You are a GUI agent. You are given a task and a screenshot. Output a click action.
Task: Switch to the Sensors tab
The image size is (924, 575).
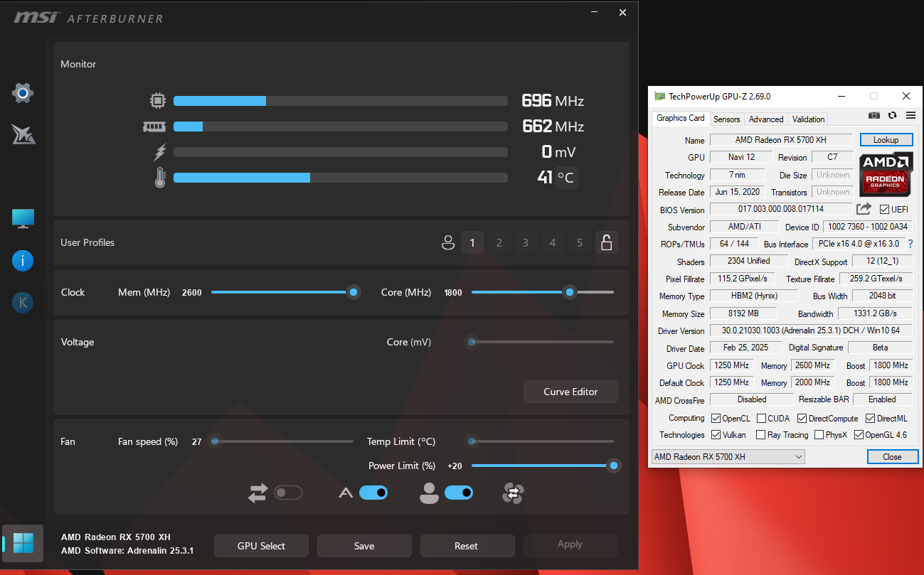point(727,119)
